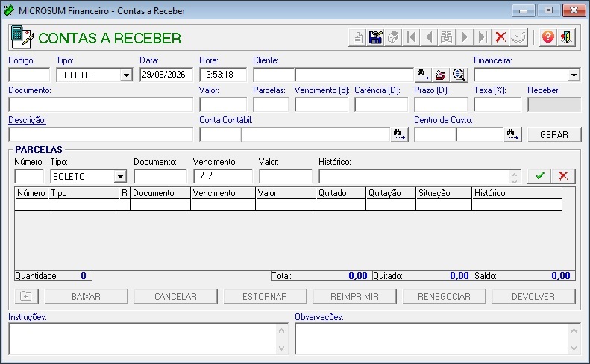Click folder icon button left of BAIXAR

pyautogui.click(x=26, y=296)
